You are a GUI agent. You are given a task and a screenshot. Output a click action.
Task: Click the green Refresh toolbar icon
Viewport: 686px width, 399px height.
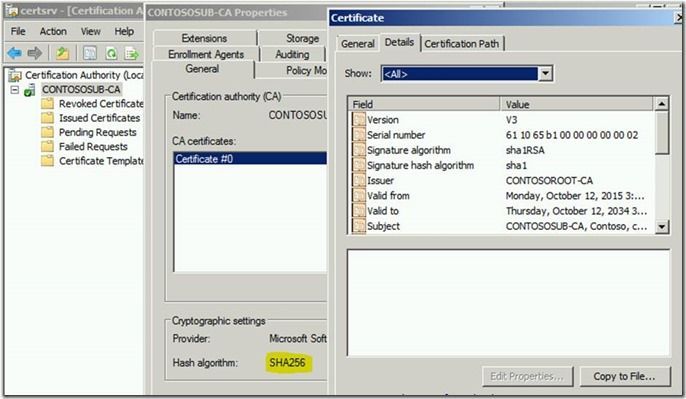click(112, 53)
